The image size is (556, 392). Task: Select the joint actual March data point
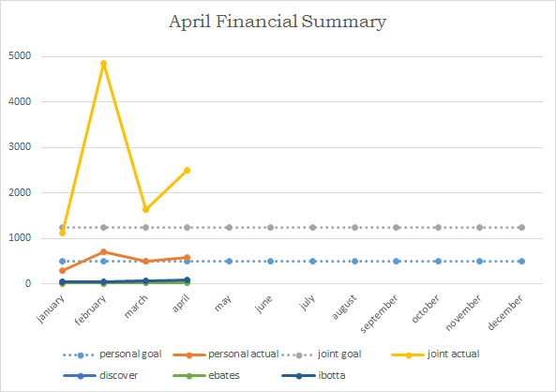145,210
